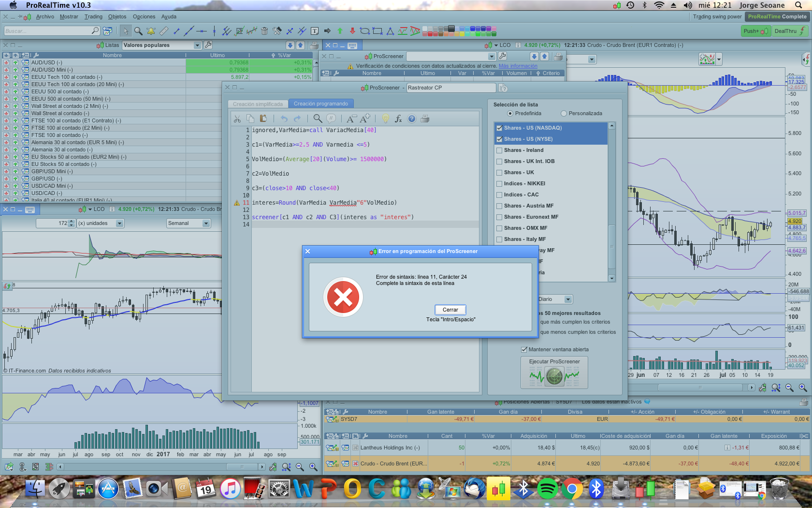
Task: Switch to Creación simplificada tab
Action: pos(258,104)
